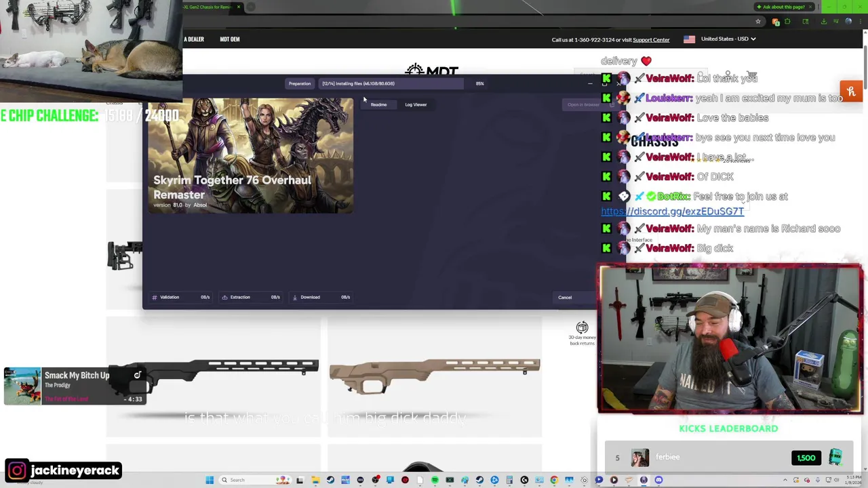The width and height of the screenshot is (868, 488).
Task: Open the browser downloads icon
Action: tap(824, 21)
